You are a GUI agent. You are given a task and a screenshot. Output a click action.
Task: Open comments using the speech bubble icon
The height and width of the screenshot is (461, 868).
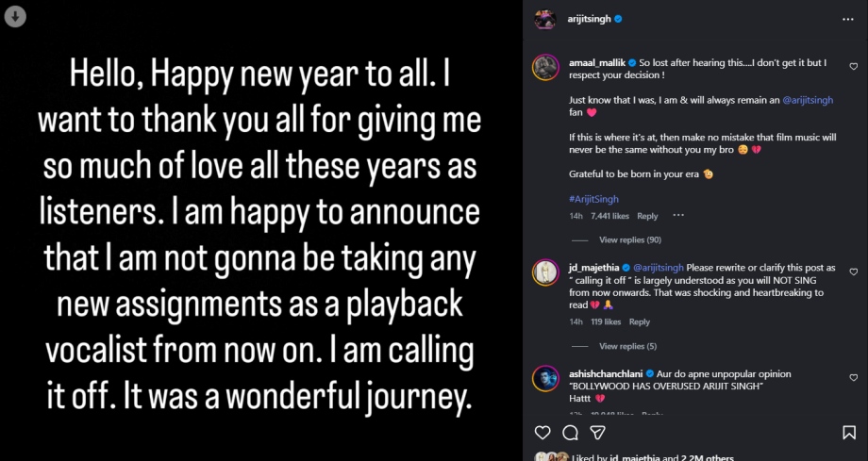pos(570,433)
